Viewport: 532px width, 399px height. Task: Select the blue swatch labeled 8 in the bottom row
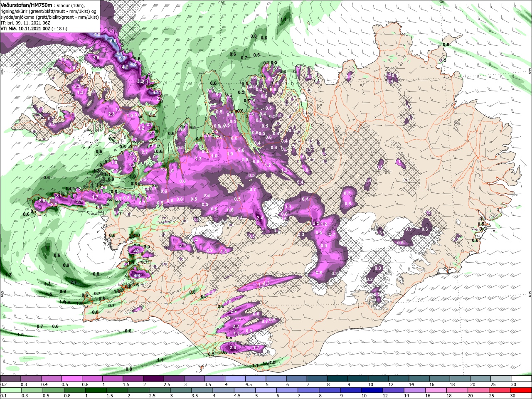point(330,390)
